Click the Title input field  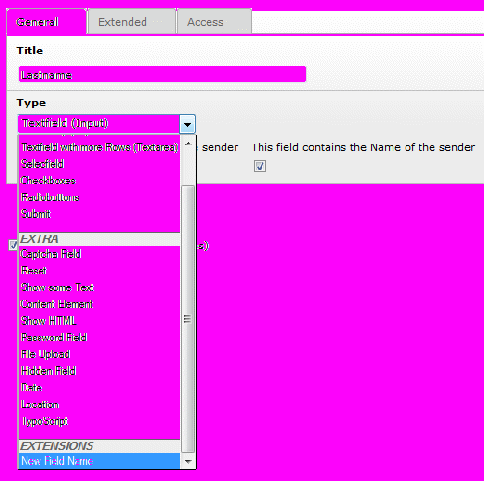pyautogui.click(x=162, y=74)
